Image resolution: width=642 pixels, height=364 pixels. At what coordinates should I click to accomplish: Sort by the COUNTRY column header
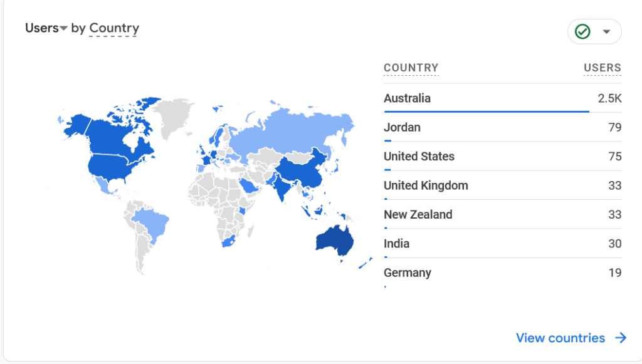[x=411, y=68]
